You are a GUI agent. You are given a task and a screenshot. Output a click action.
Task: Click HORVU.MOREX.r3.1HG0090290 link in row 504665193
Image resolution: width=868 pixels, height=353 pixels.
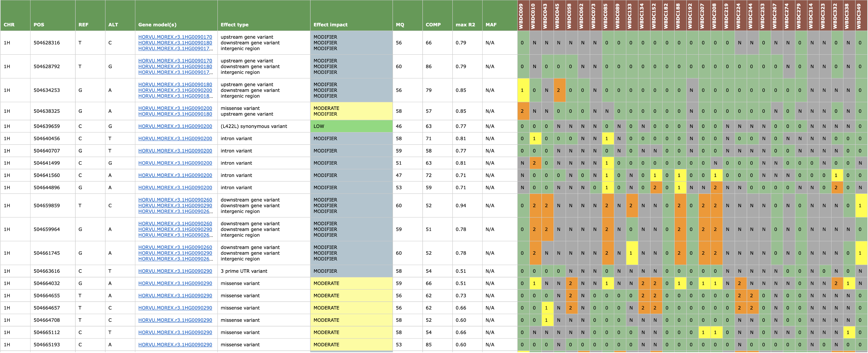coord(175,344)
